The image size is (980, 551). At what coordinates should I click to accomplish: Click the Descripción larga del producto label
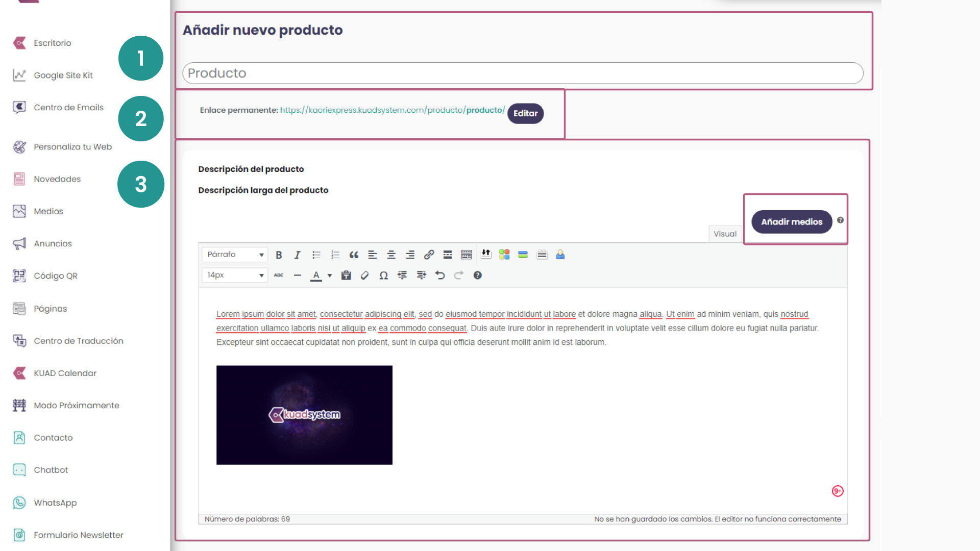coord(263,190)
